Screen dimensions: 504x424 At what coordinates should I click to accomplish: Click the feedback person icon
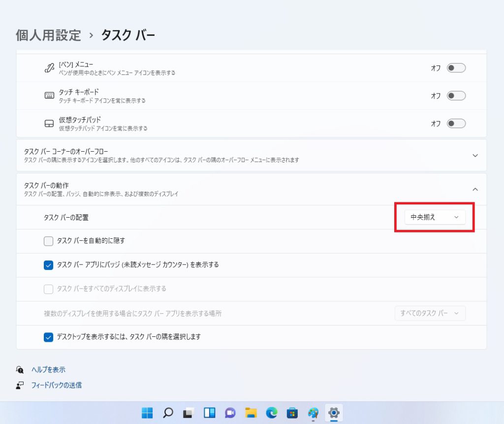pyautogui.click(x=20, y=385)
